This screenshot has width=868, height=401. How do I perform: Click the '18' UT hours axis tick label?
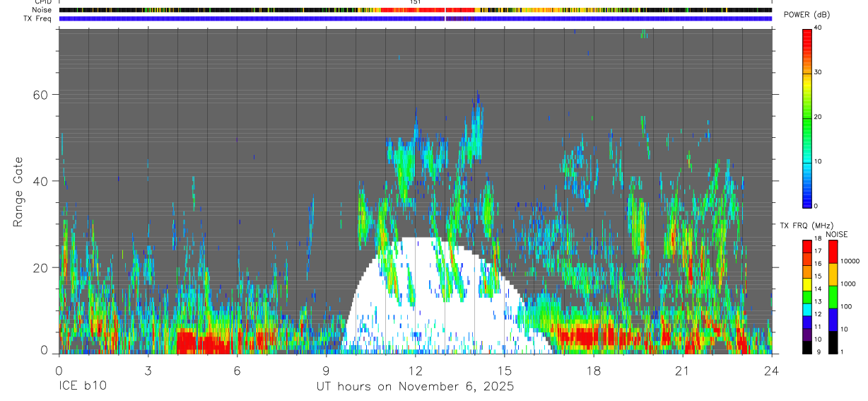click(594, 371)
